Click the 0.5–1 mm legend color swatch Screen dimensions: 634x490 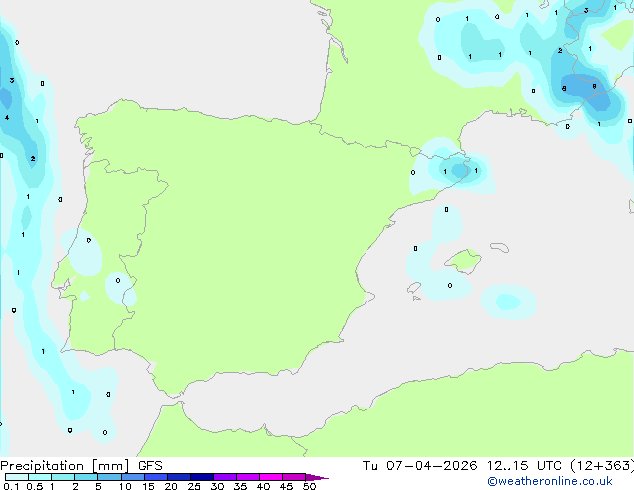coord(40,477)
